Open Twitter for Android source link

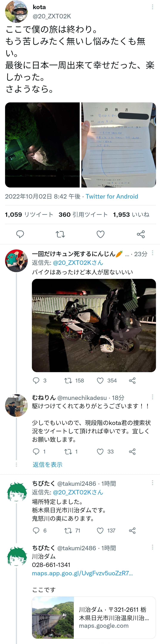coord(112,196)
